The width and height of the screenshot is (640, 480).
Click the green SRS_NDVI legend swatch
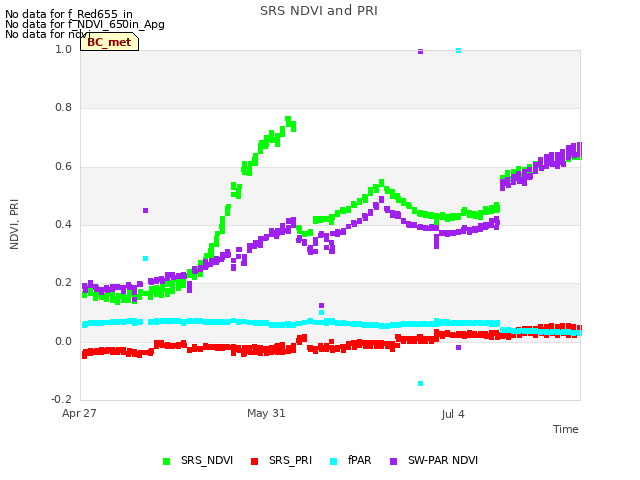click(167, 462)
